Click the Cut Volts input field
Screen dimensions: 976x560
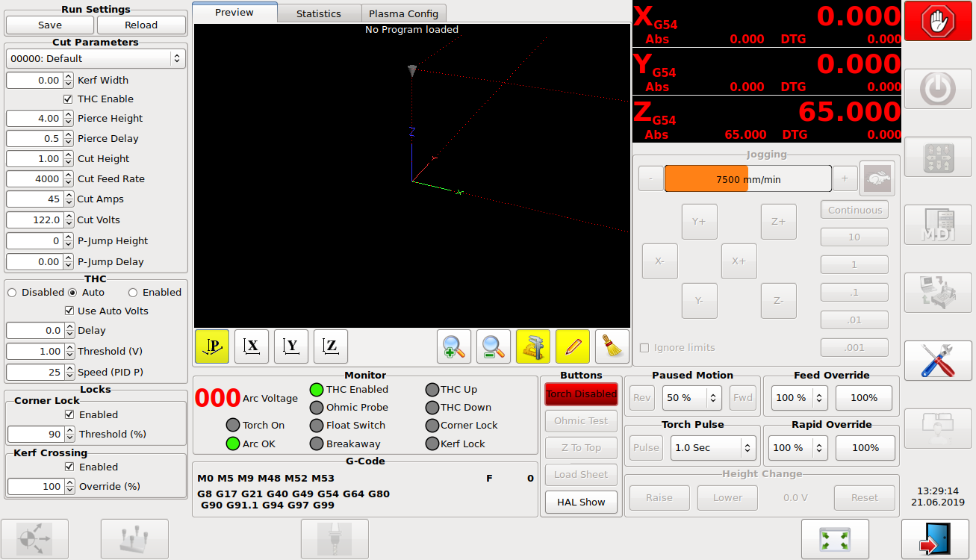coord(34,220)
